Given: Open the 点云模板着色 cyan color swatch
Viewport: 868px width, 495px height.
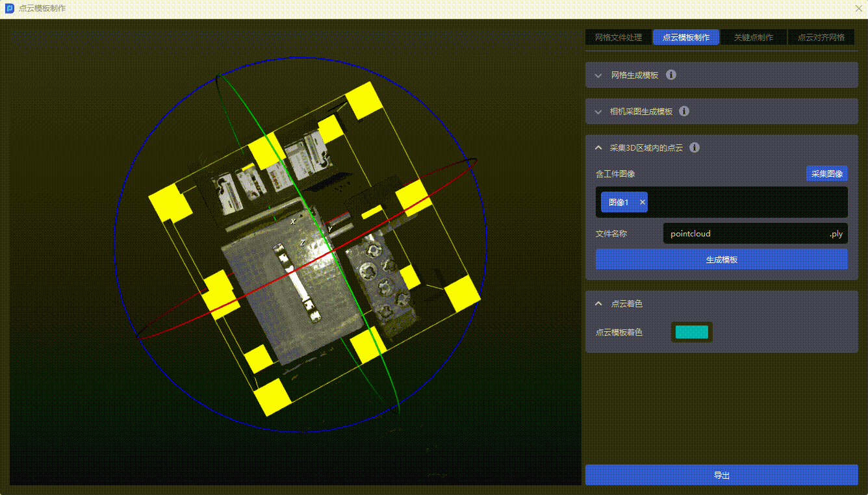Looking at the screenshot, I should click(691, 332).
